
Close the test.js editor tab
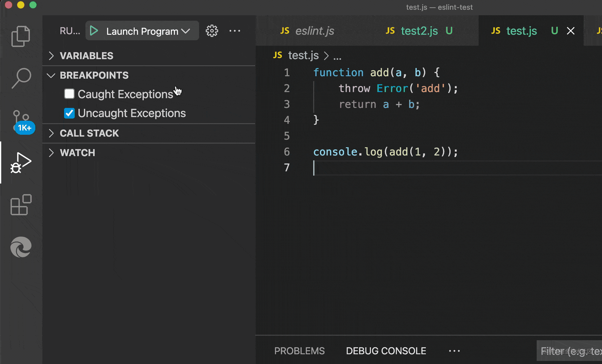(571, 31)
